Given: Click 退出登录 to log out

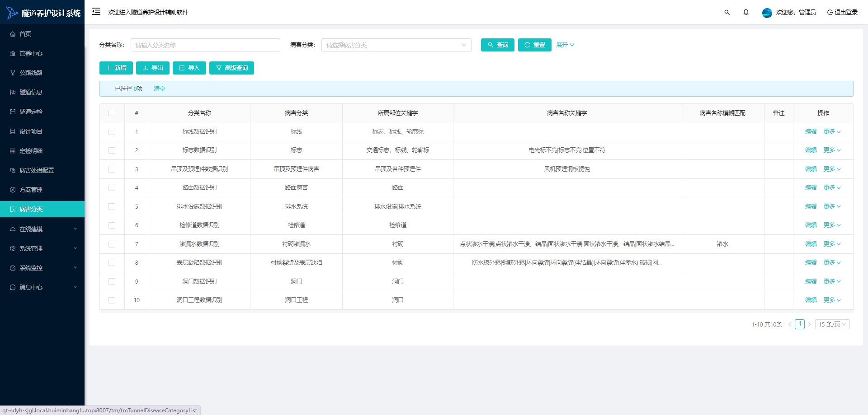Looking at the screenshot, I should tap(842, 12).
